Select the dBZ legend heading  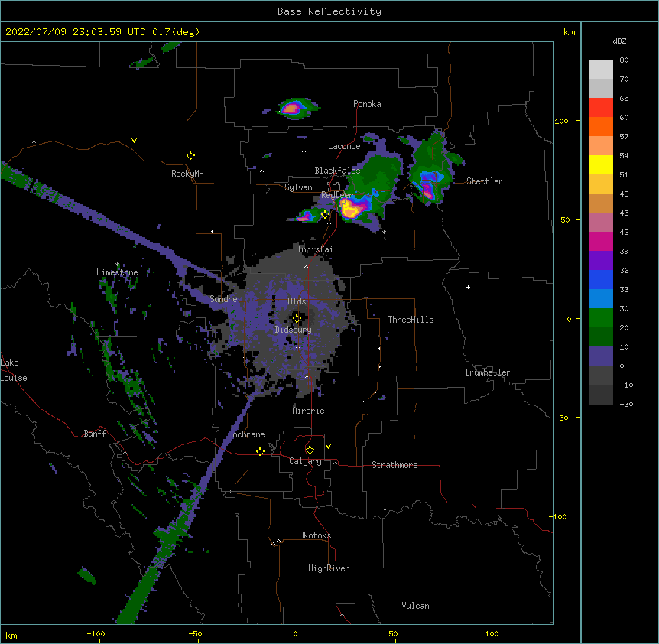pyautogui.click(x=619, y=41)
